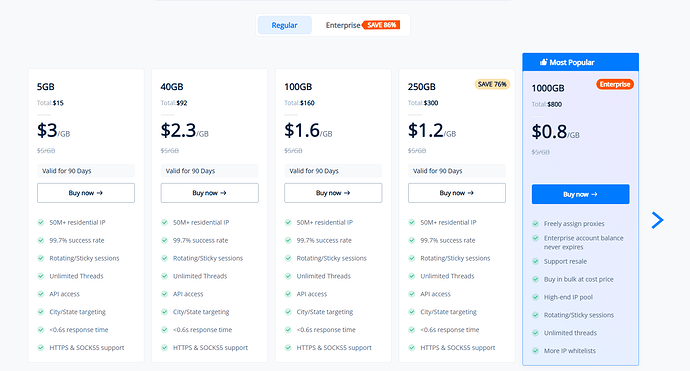Click checkmark beside More IP whitelists
This screenshot has width=690, height=371.
(x=536, y=351)
